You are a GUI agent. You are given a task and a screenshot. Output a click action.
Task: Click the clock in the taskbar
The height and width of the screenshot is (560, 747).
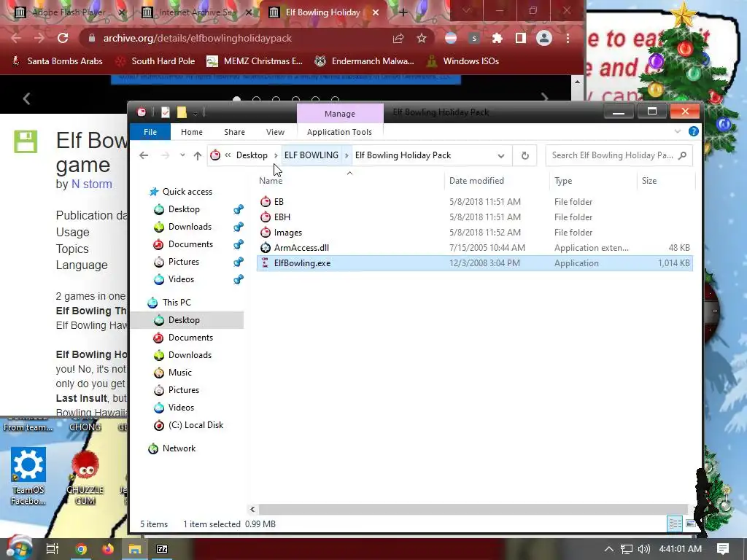point(680,549)
